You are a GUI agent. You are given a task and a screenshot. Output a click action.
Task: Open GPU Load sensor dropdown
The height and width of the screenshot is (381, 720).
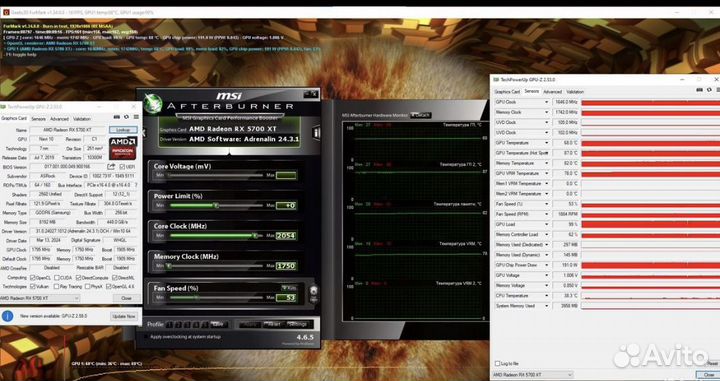click(x=546, y=224)
